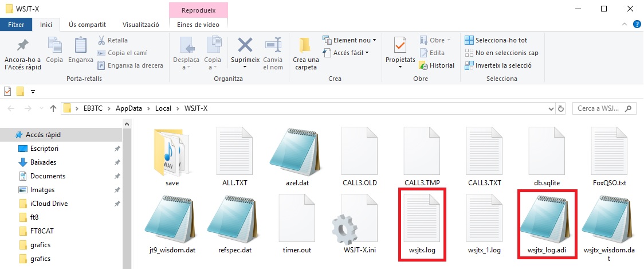Switch to the Inici tab
644x269 pixels.
point(46,25)
